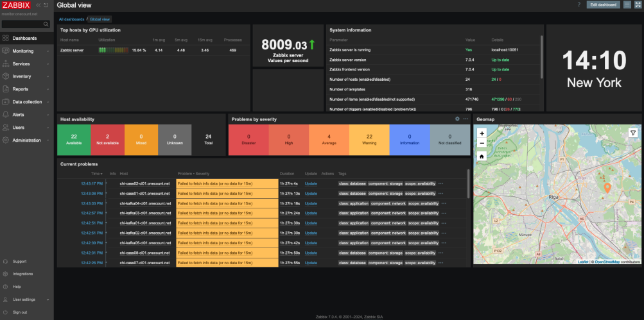This screenshot has height=320, width=644.
Task: Click host chi-kafka04-cl01.onecount.net
Action: pos(145,203)
